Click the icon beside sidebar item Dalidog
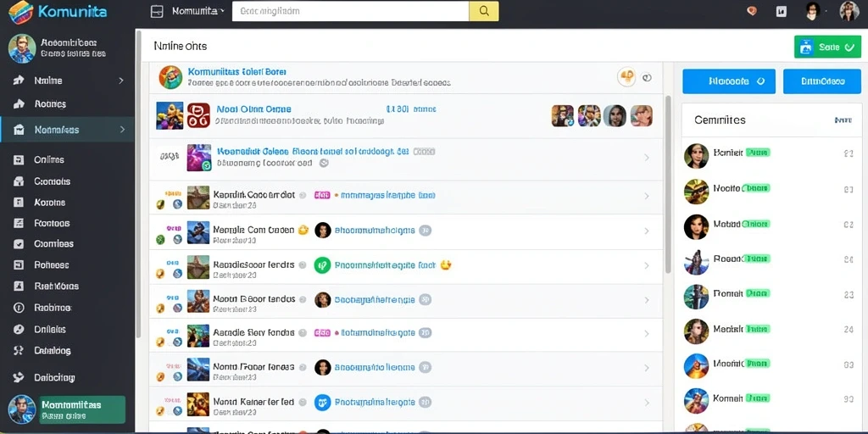This screenshot has height=434, width=868. 19,350
